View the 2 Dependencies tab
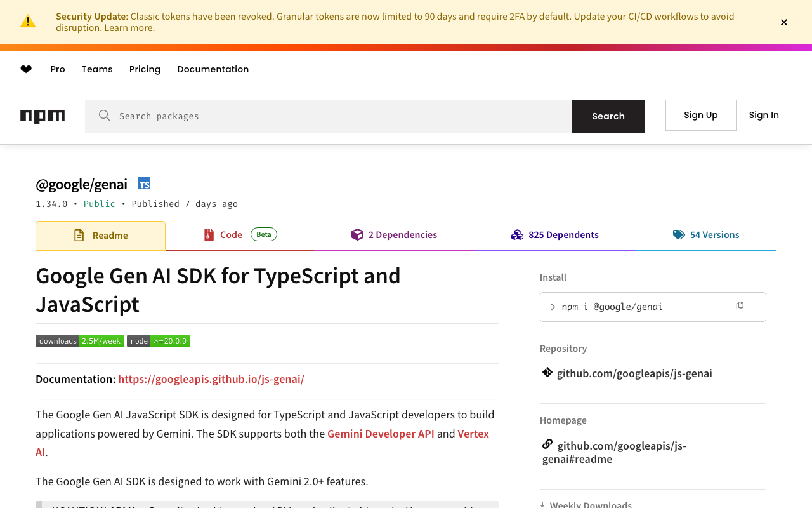 [x=394, y=235]
